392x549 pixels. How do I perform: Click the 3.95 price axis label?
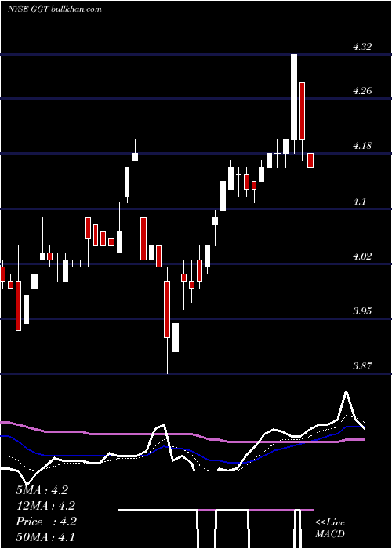(x=362, y=311)
